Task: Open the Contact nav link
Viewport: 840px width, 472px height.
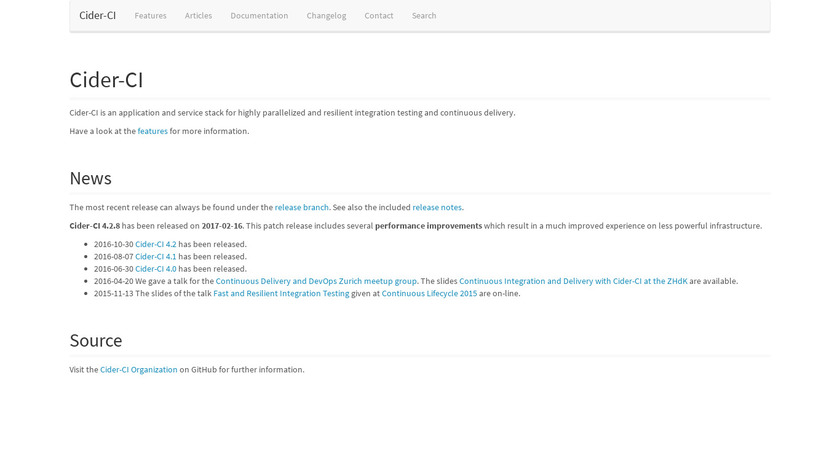Action: point(379,16)
